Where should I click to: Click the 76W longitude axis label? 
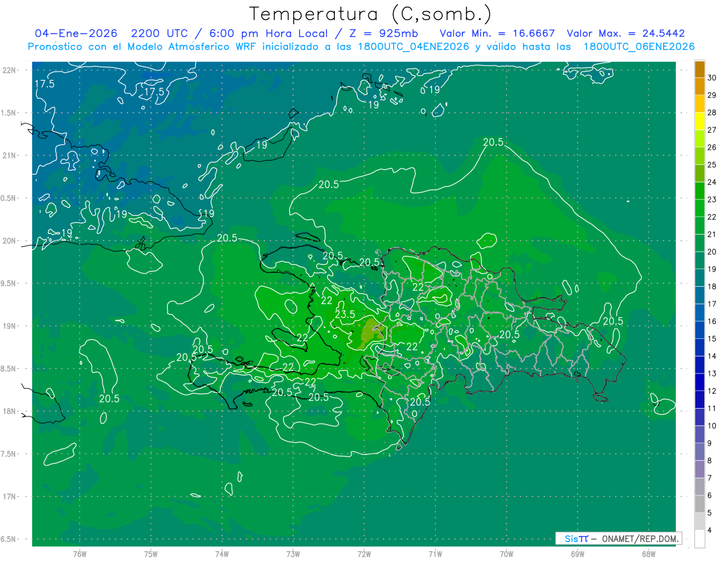click(x=79, y=554)
